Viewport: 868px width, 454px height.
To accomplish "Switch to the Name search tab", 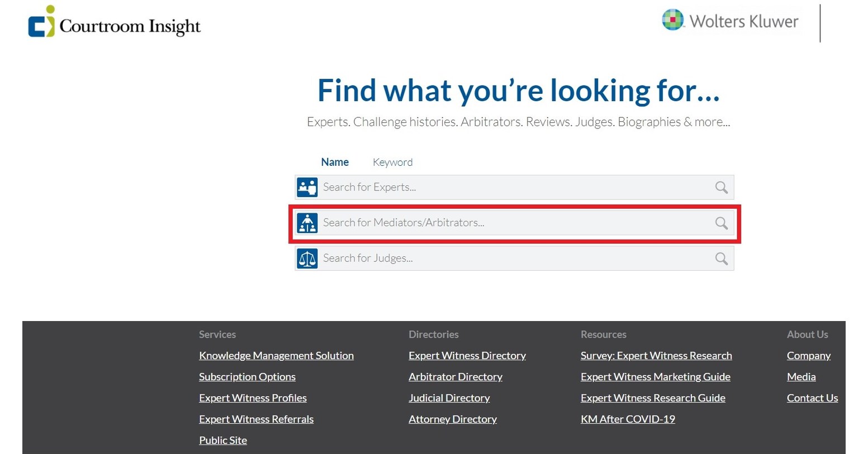I will pos(335,162).
